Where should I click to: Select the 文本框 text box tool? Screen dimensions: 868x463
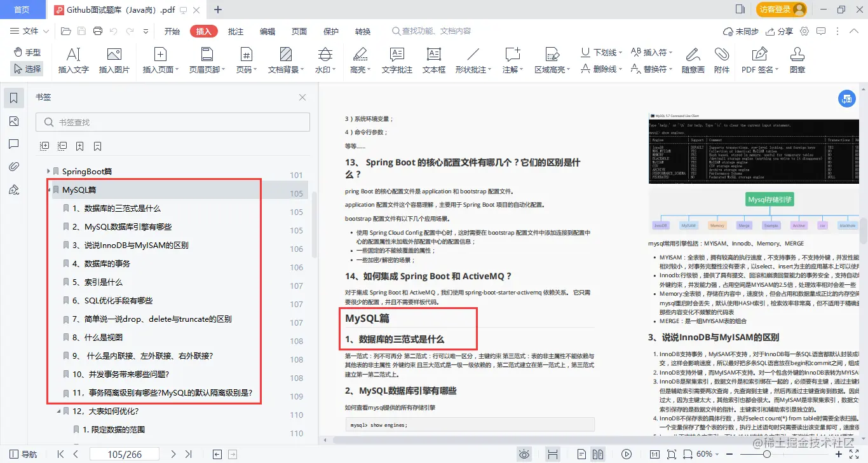[433, 60]
